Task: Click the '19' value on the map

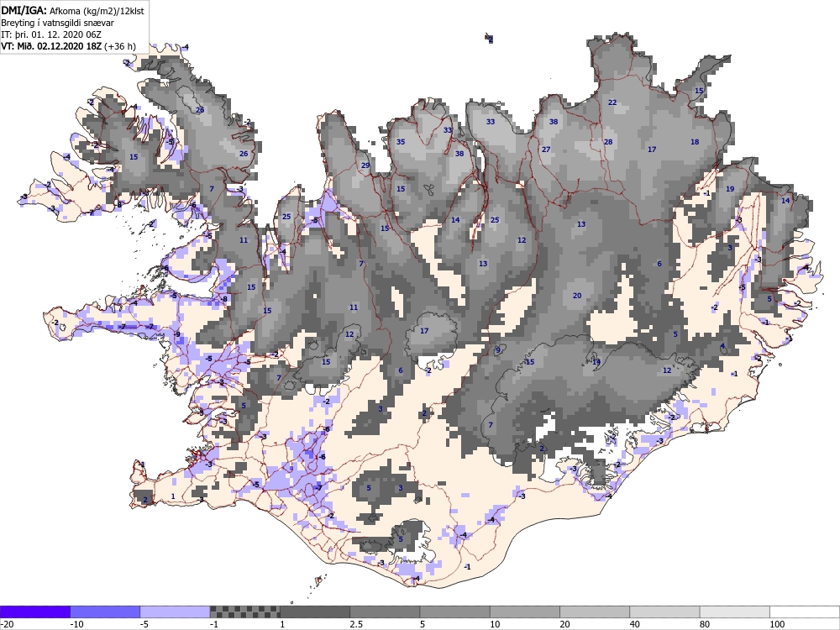Action: (x=730, y=189)
